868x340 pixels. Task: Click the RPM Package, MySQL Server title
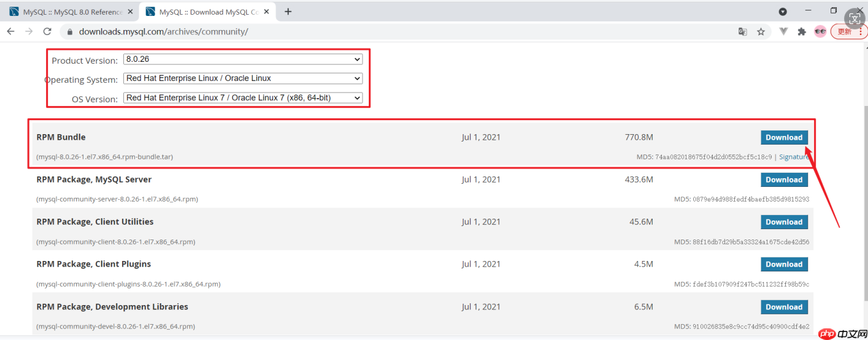pyautogui.click(x=94, y=179)
